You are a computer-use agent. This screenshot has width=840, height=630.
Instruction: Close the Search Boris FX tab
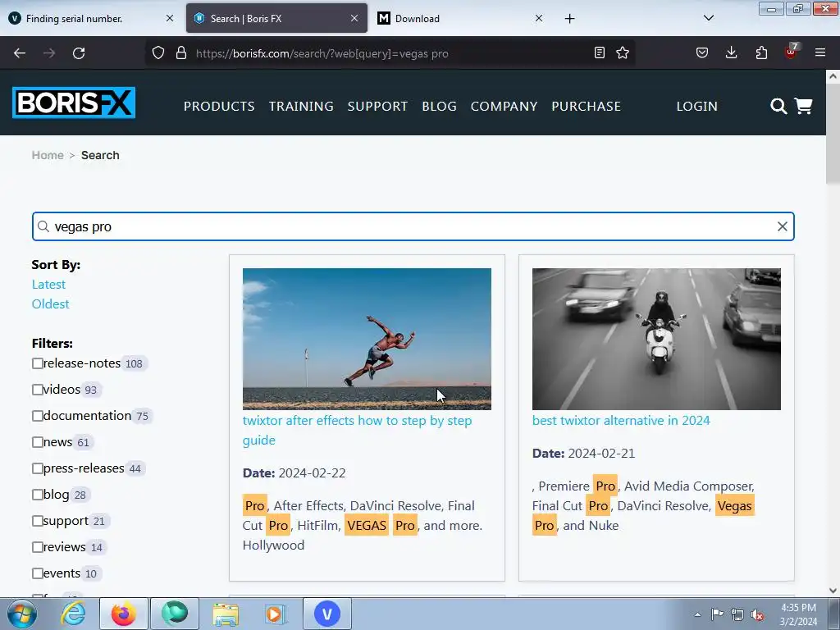(354, 18)
